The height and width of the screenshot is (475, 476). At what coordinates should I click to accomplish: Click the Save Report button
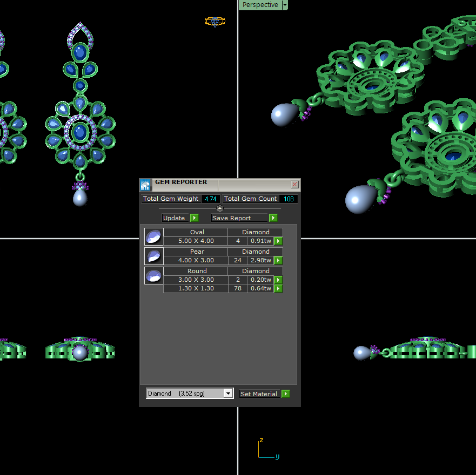(244, 218)
